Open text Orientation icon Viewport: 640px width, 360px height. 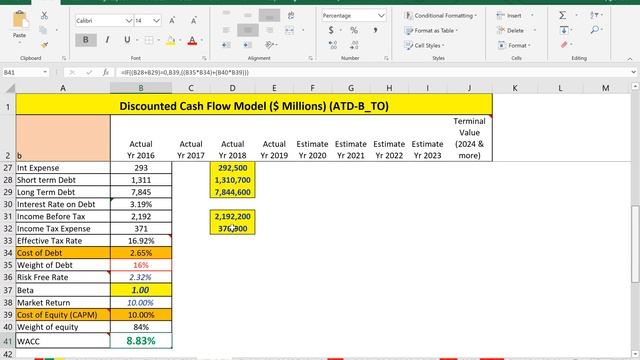[x=269, y=45]
